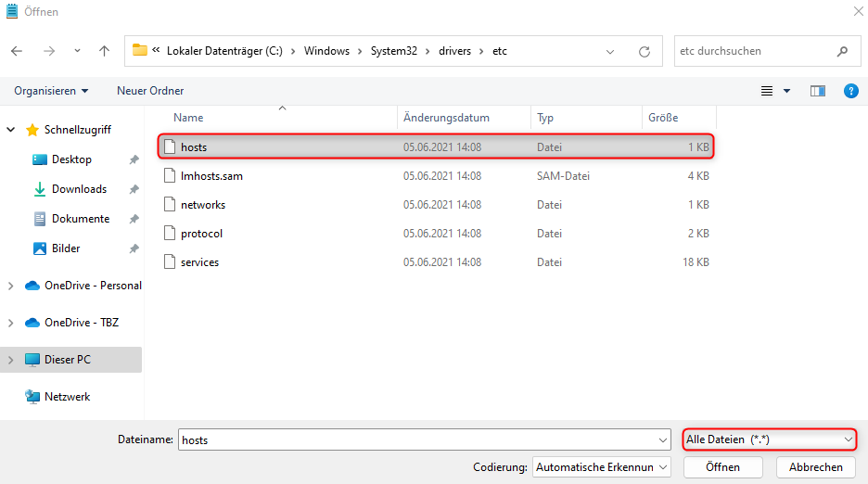
Task: Collapse the Schnellzugriff tree node
Action: coord(11,130)
